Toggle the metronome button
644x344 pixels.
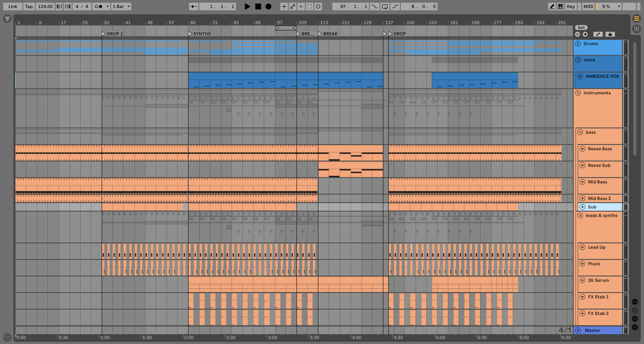(x=99, y=6)
